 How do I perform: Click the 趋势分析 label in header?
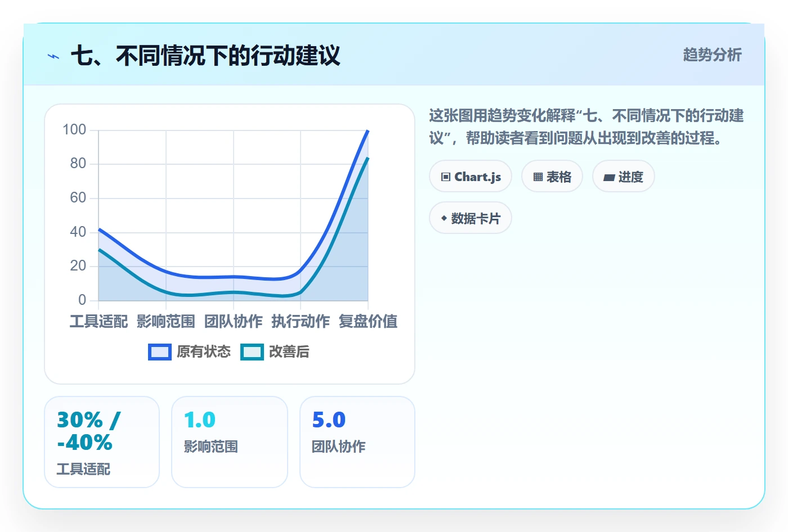click(x=712, y=55)
